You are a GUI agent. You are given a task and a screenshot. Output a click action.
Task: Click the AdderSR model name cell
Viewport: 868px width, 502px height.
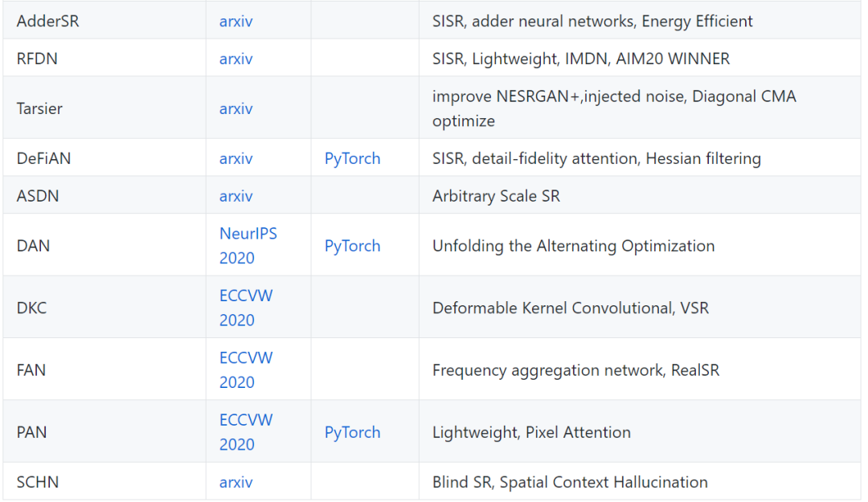coord(47,22)
